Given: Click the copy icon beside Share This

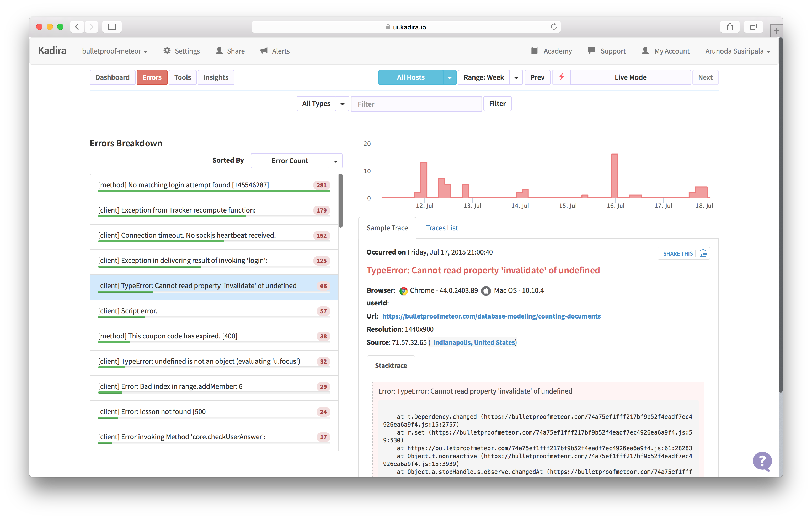Looking at the screenshot, I should (x=703, y=253).
